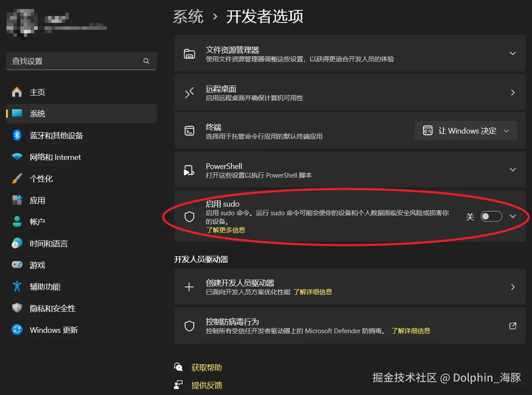The height and width of the screenshot is (395, 532).
Task: Click the 了解更多信息 link under sudo
Action: click(225, 230)
